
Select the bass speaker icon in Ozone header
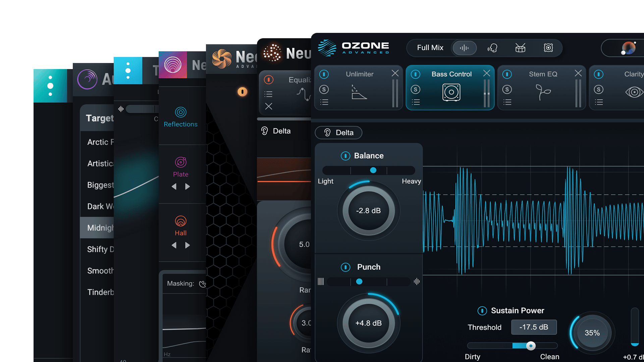click(548, 48)
